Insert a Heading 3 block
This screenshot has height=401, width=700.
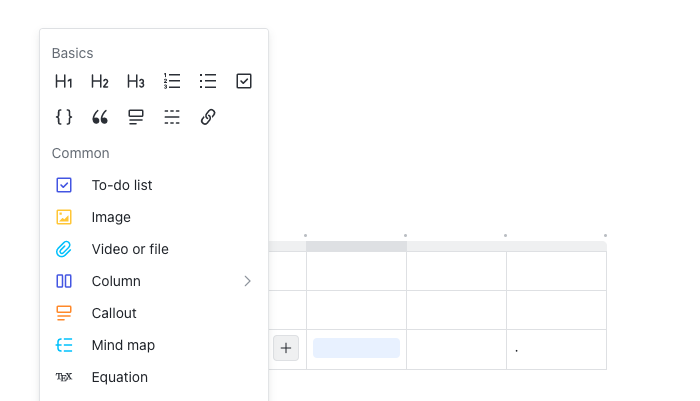click(136, 81)
